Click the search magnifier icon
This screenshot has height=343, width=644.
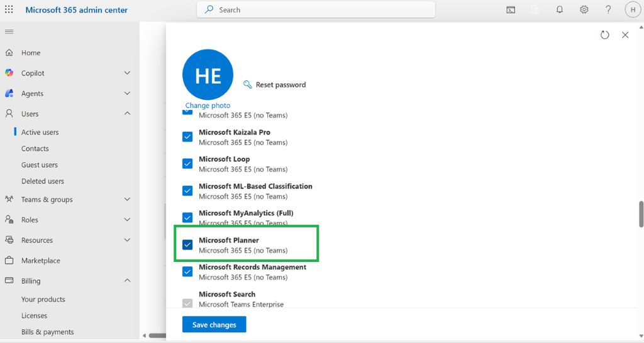pos(209,9)
